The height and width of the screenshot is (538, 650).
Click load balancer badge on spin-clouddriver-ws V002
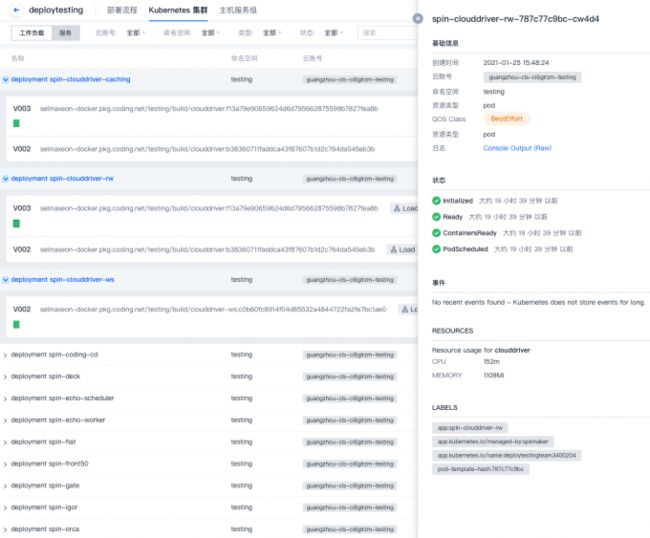(x=408, y=309)
